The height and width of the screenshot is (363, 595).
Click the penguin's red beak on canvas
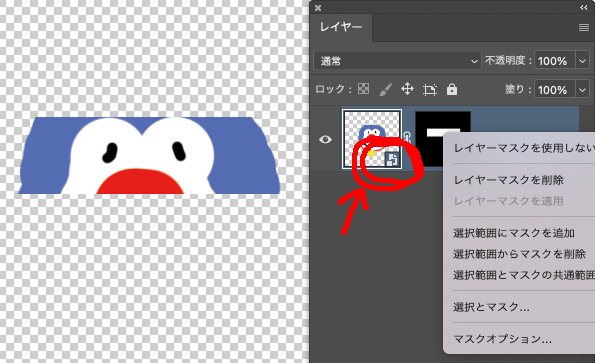(x=140, y=182)
